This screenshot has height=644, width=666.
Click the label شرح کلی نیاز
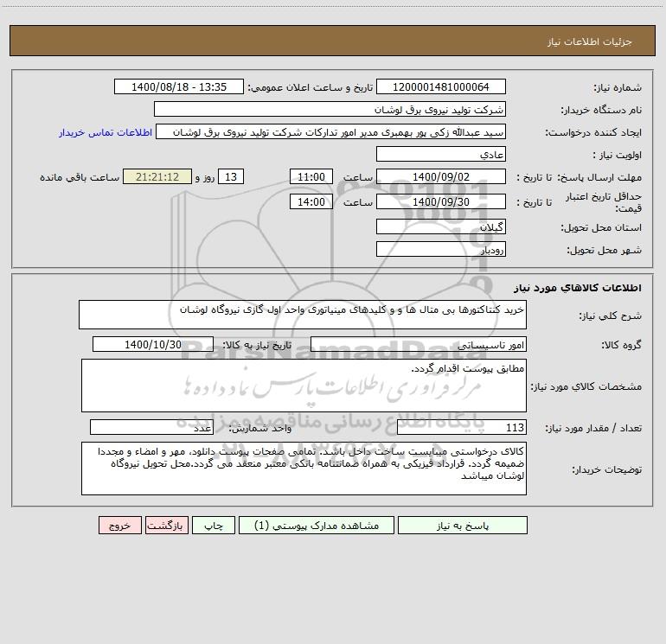pyautogui.click(x=611, y=316)
